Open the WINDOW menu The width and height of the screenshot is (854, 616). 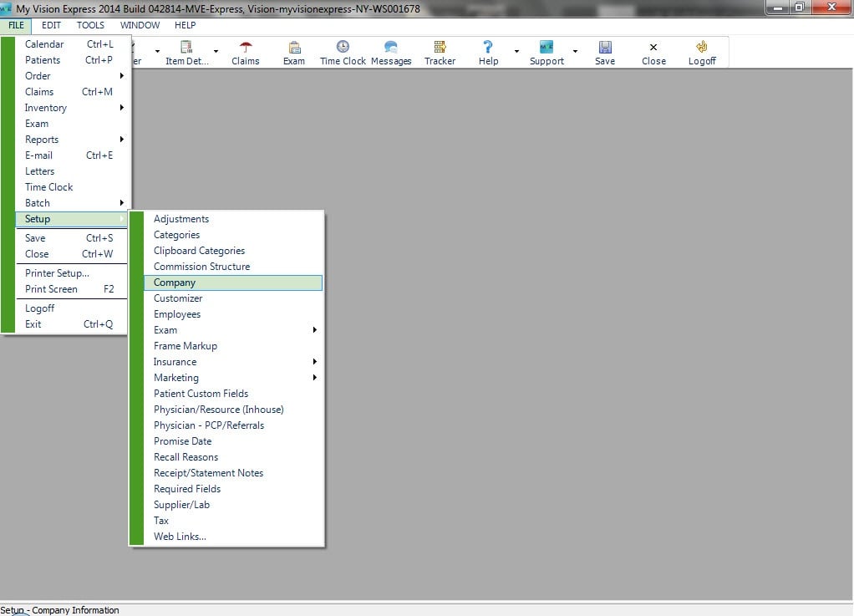[x=139, y=25]
